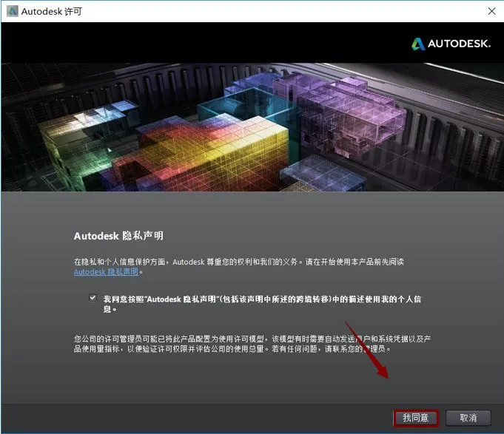504x434 pixels.
Task: Click the Autodesk 许可 window title text
Action: (x=51, y=12)
